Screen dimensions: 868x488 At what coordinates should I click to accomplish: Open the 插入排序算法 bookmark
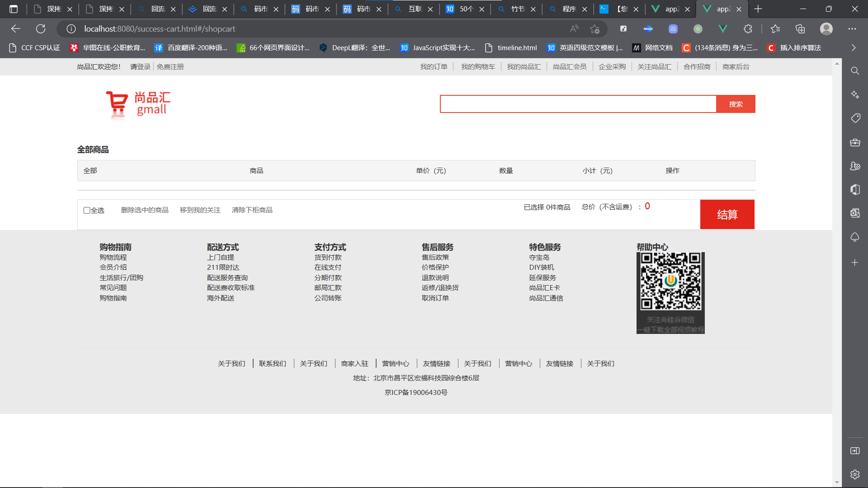tap(794, 48)
